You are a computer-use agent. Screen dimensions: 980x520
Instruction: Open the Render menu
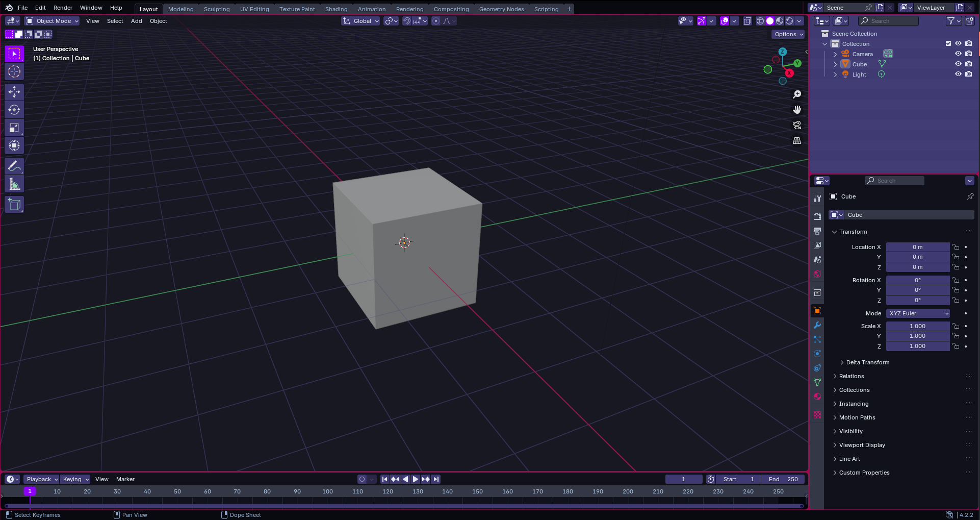(63, 8)
